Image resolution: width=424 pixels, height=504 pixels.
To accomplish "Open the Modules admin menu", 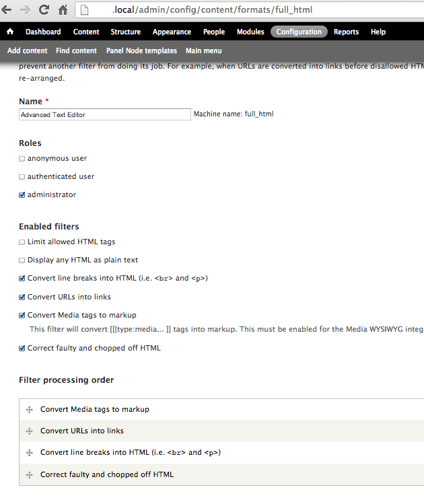I will 250,32.
